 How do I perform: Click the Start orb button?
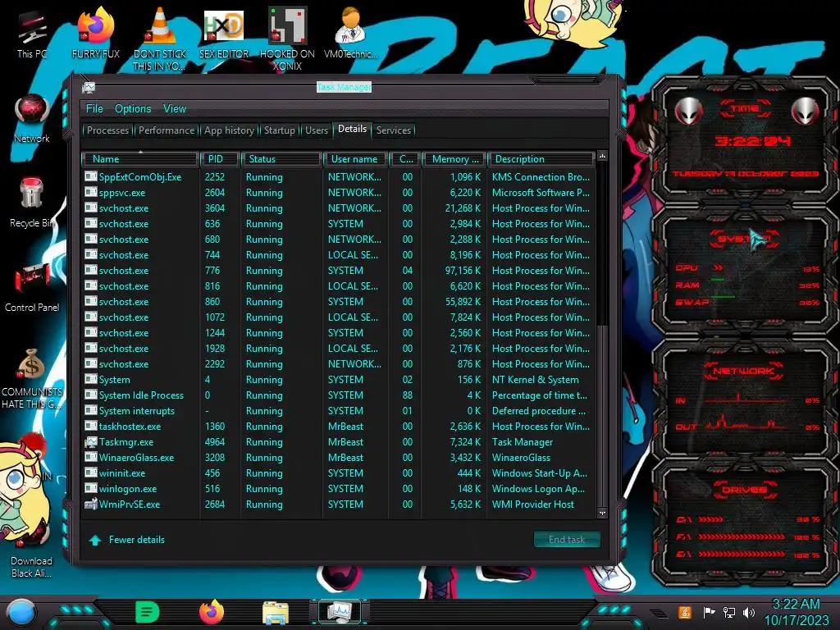click(21, 612)
